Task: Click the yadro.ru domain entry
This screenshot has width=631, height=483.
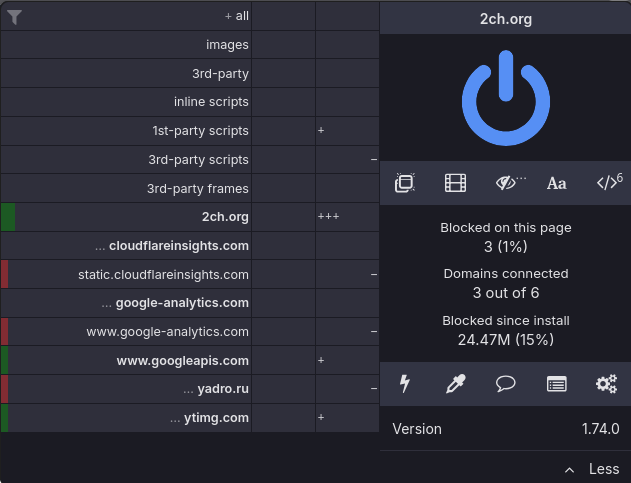Action: (x=223, y=389)
